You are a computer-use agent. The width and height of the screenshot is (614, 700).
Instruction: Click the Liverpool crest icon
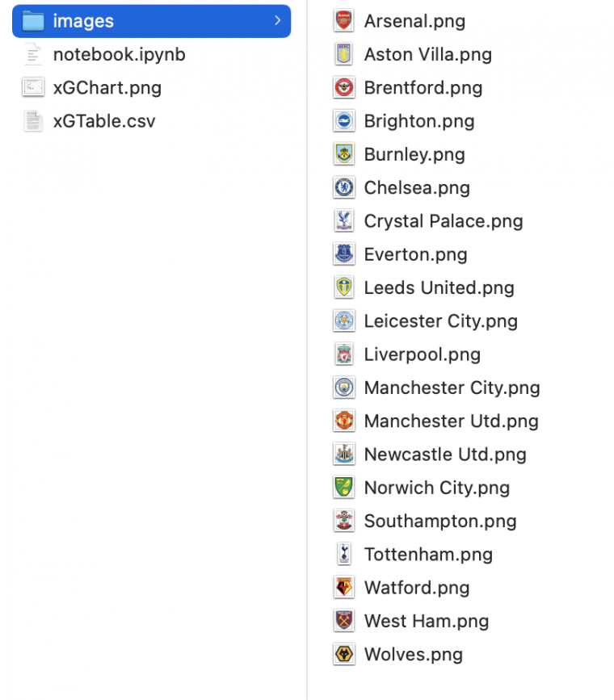pos(343,354)
